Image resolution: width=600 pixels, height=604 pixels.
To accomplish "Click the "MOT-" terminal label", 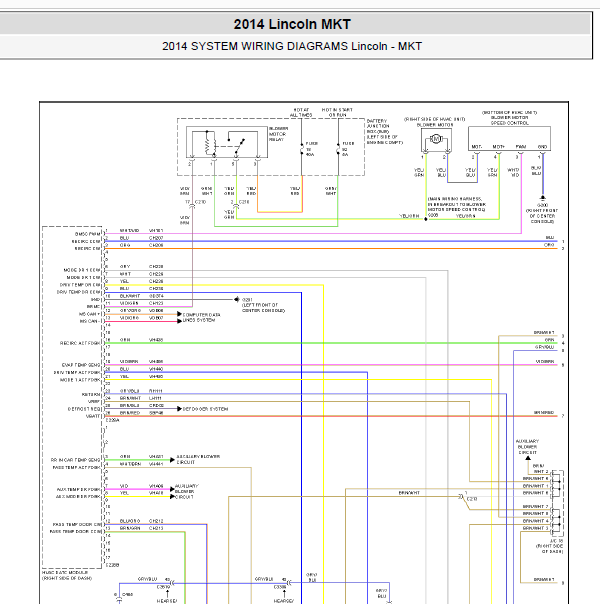I will click(x=477, y=147).
